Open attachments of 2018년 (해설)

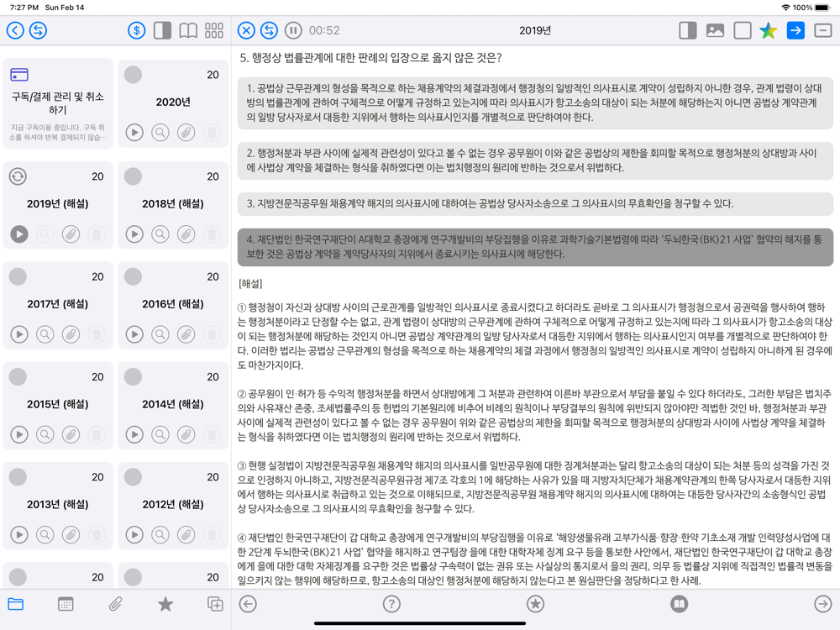[x=186, y=234]
